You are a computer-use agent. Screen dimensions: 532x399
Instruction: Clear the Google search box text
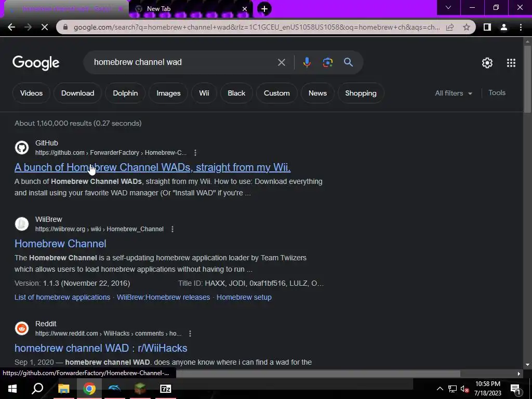pyautogui.click(x=281, y=62)
